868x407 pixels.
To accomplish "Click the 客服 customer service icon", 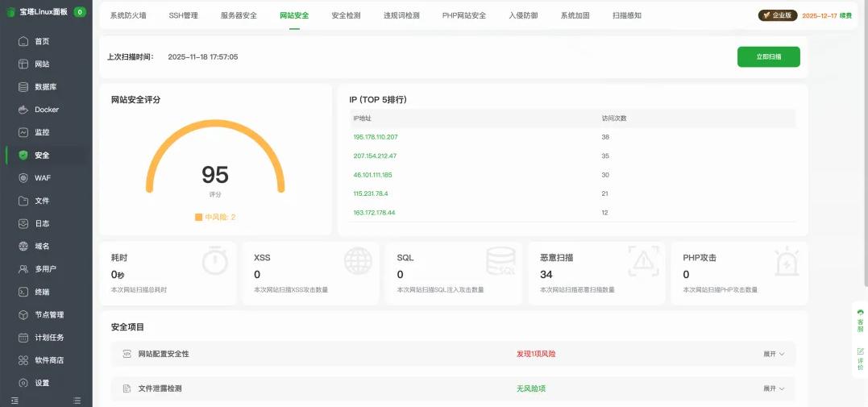I will 860,313.
